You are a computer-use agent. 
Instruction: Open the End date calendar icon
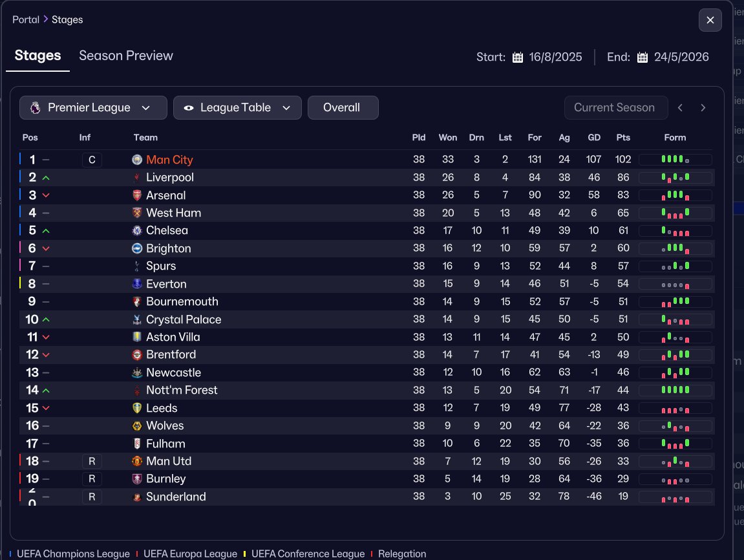click(x=643, y=58)
